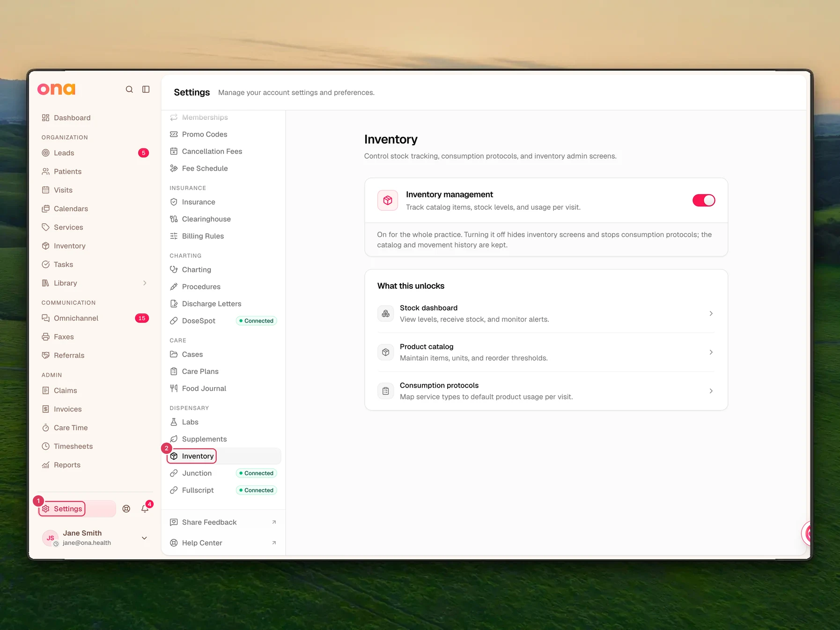Click the Care Time stopwatch icon
The width and height of the screenshot is (840, 630).
(45, 428)
